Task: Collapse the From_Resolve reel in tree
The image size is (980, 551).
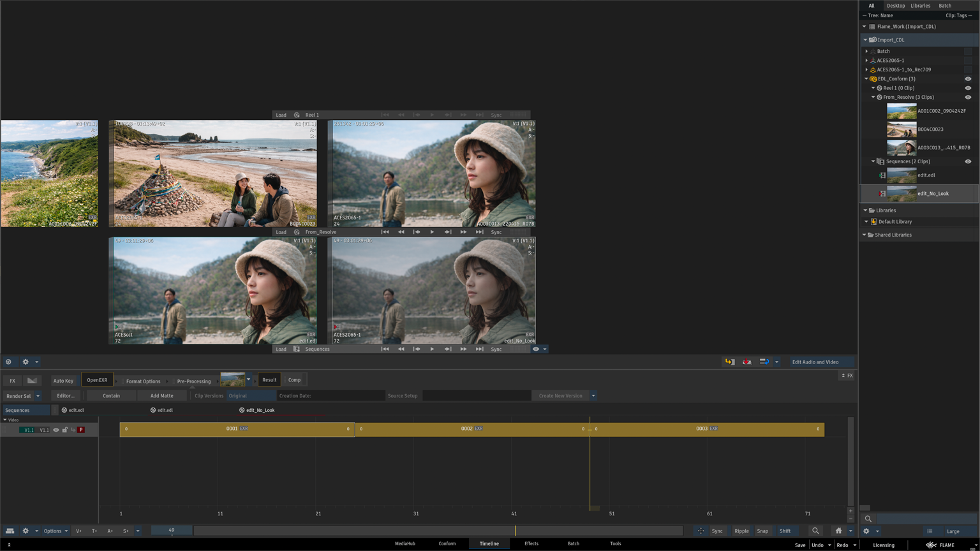Action: [x=873, y=98]
